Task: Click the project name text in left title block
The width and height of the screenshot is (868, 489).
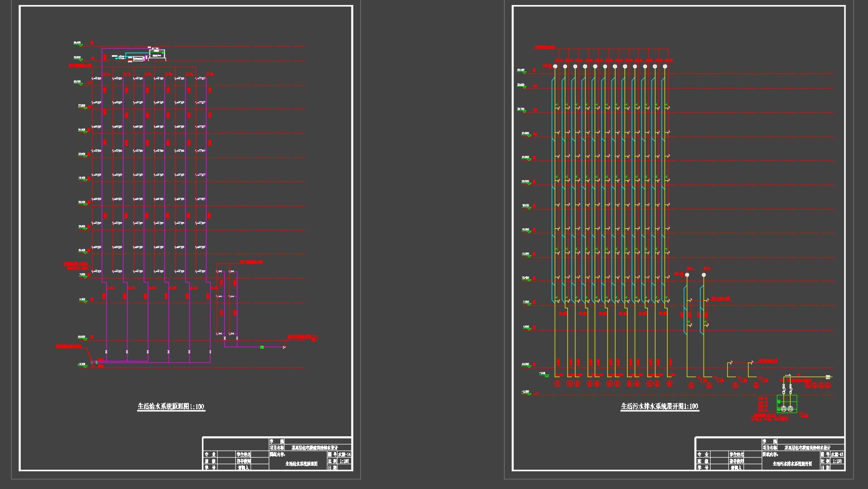Action: (314, 448)
